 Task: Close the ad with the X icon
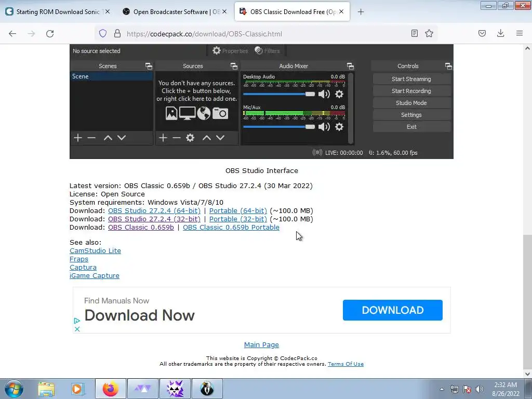click(x=77, y=329)
